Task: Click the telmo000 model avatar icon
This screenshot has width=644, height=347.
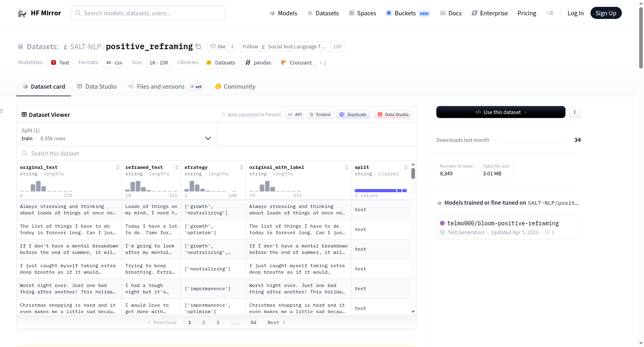Action: click(x=442, y=223)
